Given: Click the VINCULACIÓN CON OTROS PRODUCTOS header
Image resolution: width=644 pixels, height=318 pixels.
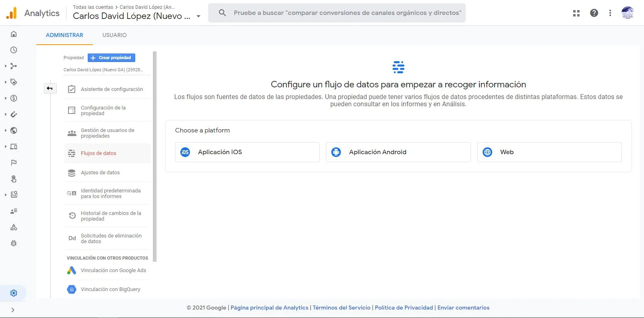Looking at the screenshot, I should tap(107, 258).
